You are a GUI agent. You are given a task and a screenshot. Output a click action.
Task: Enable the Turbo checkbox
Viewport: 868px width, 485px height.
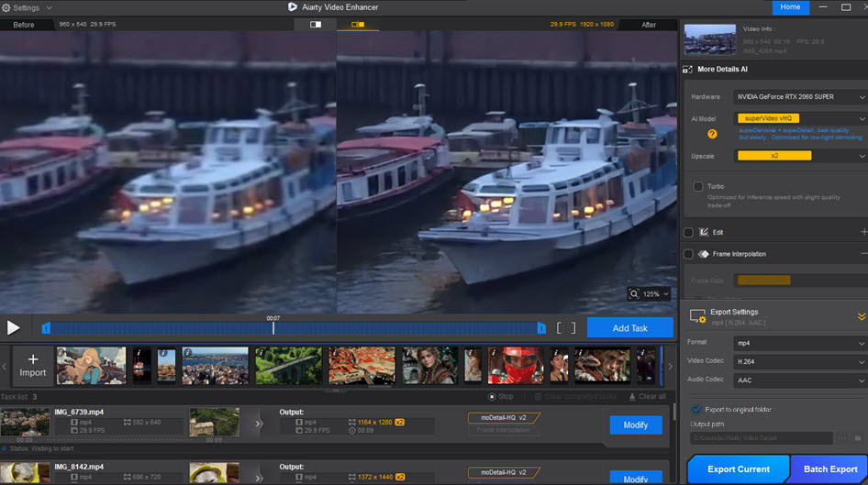coord(698,186)
